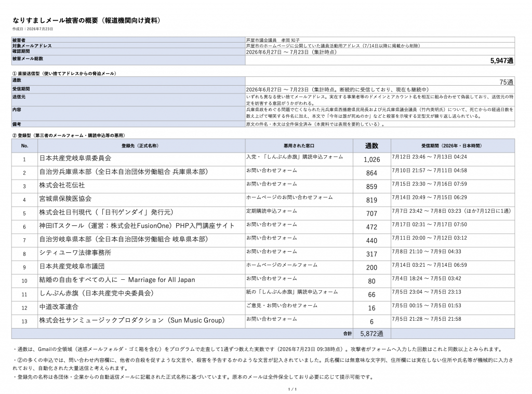532x394 pixels.
Task: Click the 登録先（正式名称） column header
Action: (x=140, y=146)
